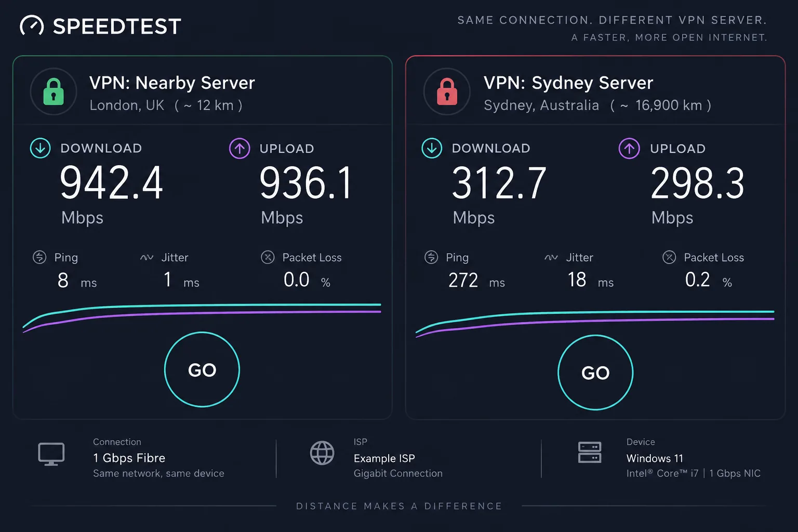Click the download arrow icon in Sydney Server panel
This screenshot has height=532, width=798.
[432, 148]
